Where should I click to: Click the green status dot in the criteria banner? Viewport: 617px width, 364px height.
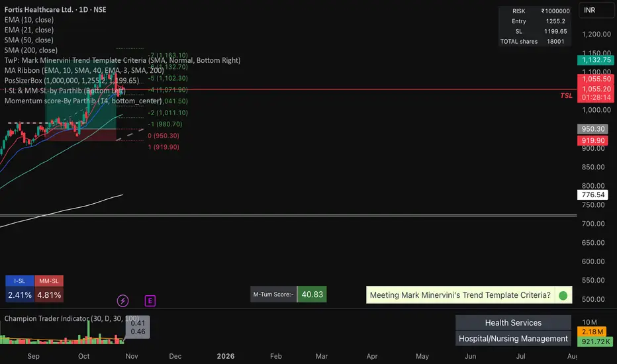pyautogui.click(x=563, y=296)
